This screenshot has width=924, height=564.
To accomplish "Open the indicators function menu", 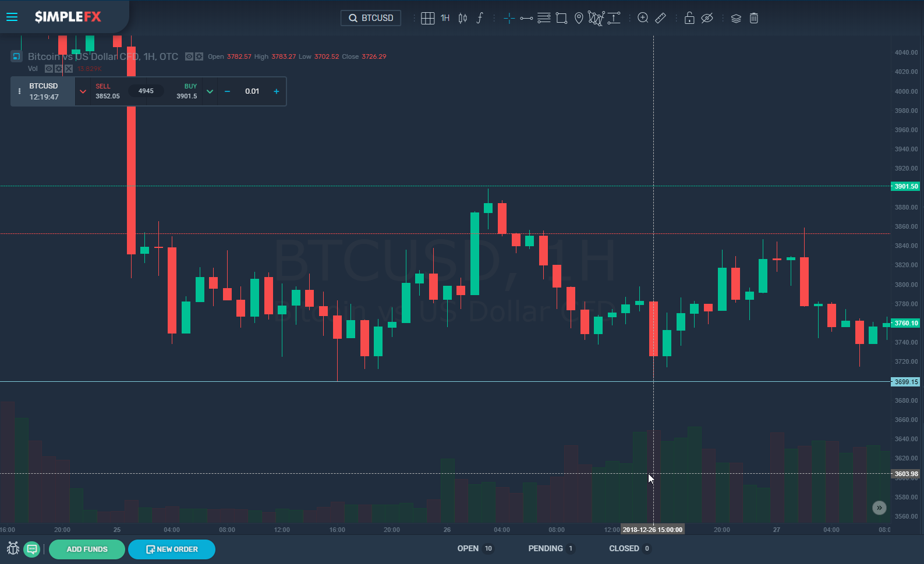I will coord(480,18).
